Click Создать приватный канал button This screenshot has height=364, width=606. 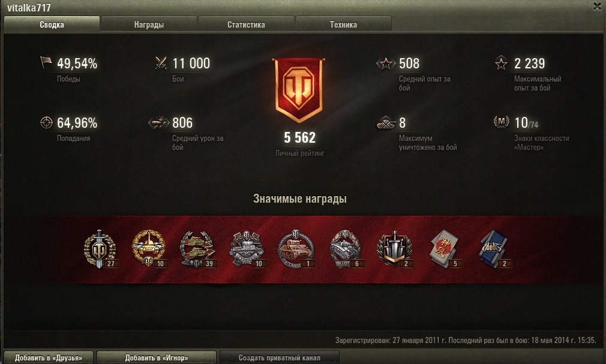point(280,358)
